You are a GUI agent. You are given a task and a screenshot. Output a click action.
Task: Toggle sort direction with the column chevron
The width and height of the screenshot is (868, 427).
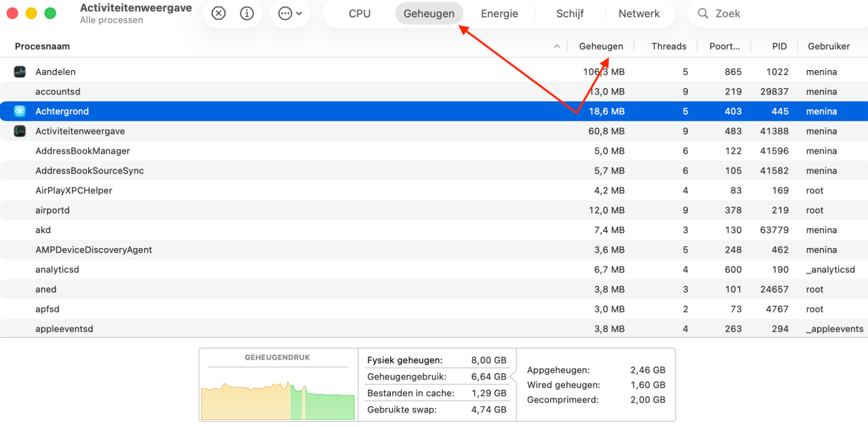(557, 46)
